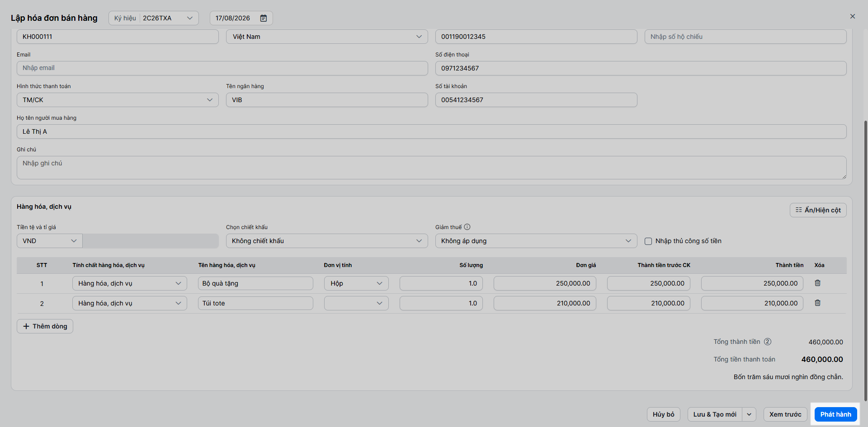Click the Tên hàng hóa, dịch vụ column header
Screen dimensions: 868x427
point(226,265)
